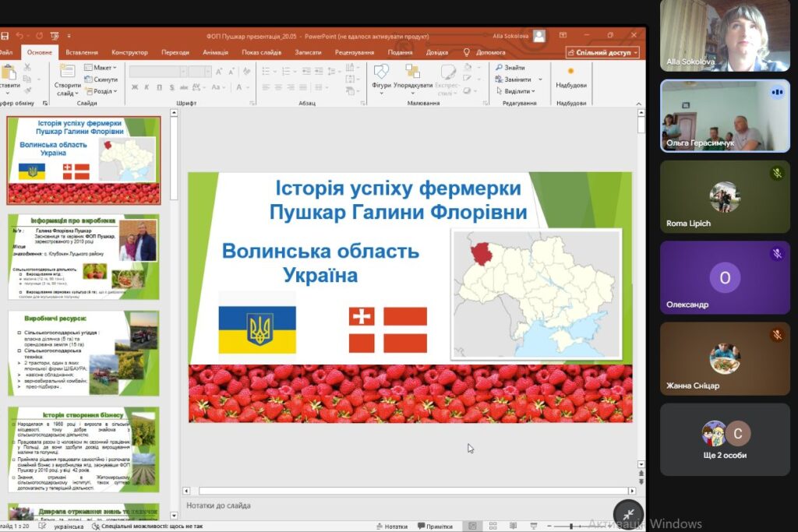Open the Примітки comments button
The image size is (798, 532).
point(435,527)
